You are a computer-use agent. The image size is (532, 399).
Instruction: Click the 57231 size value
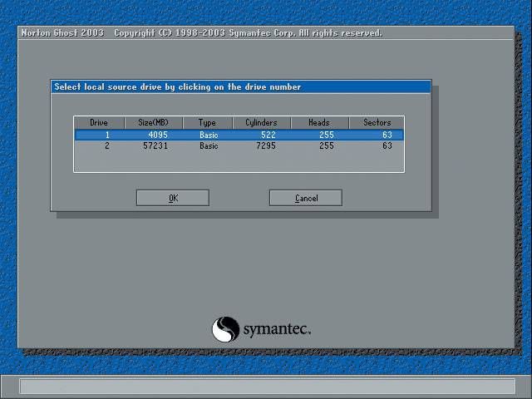point(155,145)
